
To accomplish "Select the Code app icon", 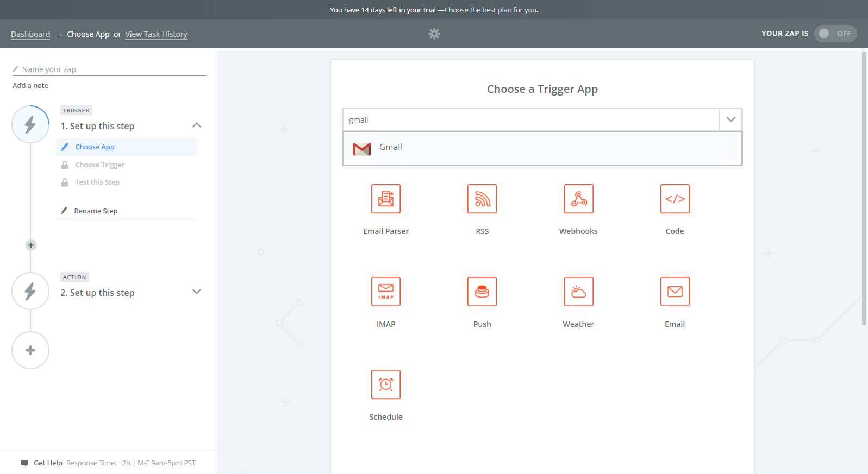I will [x=675, y=199].
